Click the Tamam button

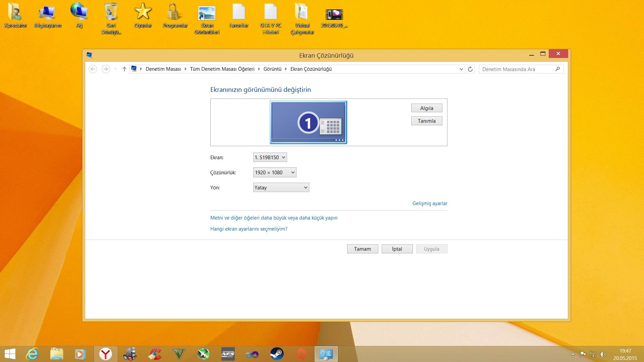(363, 249)
